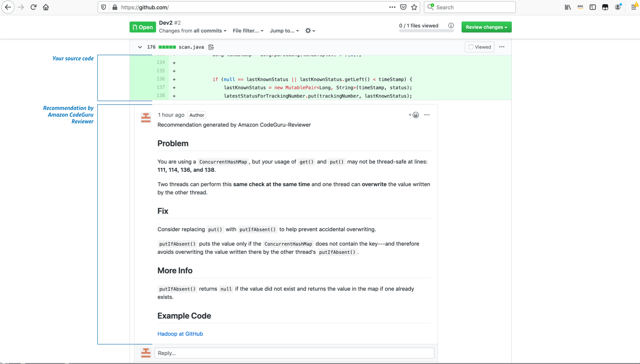Open the sidebar toggle icon in toolbar

[593, 7]
